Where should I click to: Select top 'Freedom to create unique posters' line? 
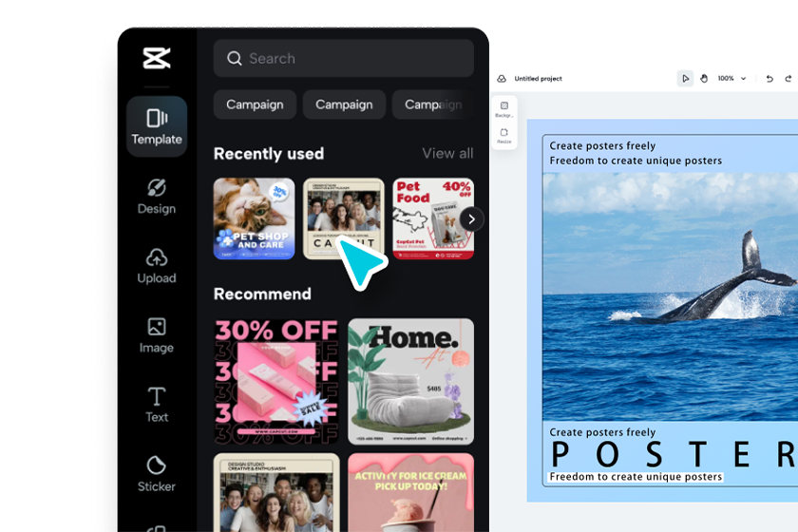(636, 161)
